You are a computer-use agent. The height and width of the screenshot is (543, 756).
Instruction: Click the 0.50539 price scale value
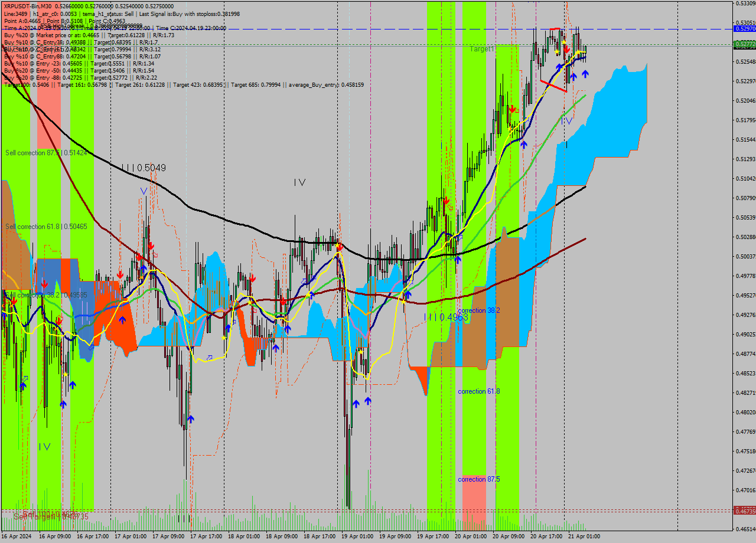(745, 217)
